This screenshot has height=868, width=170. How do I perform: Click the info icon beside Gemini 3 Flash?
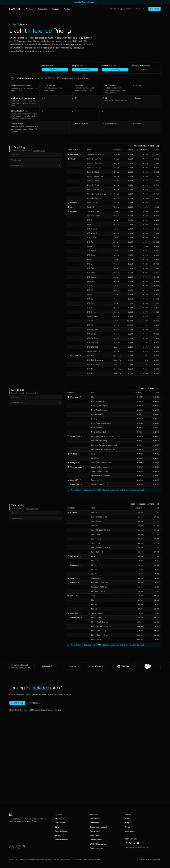[100, 159]
